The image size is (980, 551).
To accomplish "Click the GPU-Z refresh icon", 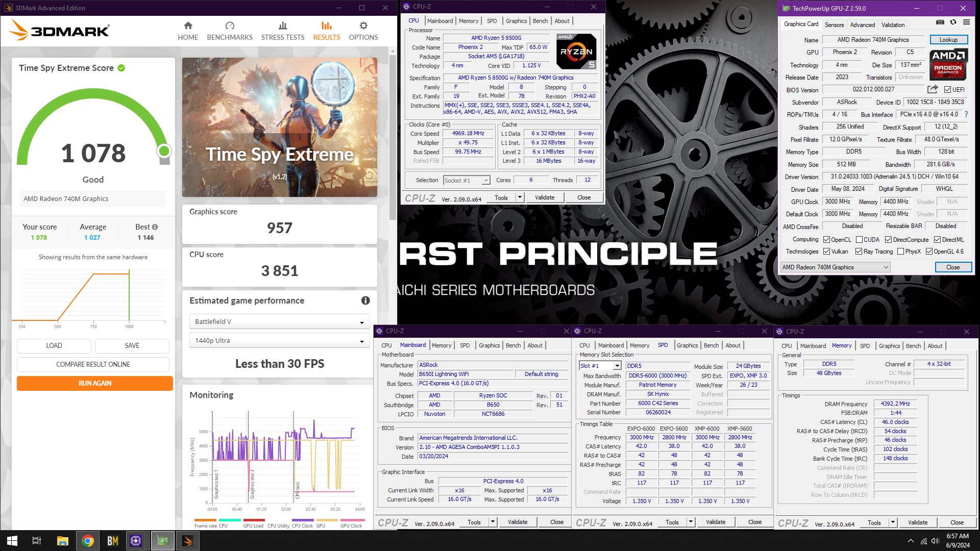I will coord(953,22).
